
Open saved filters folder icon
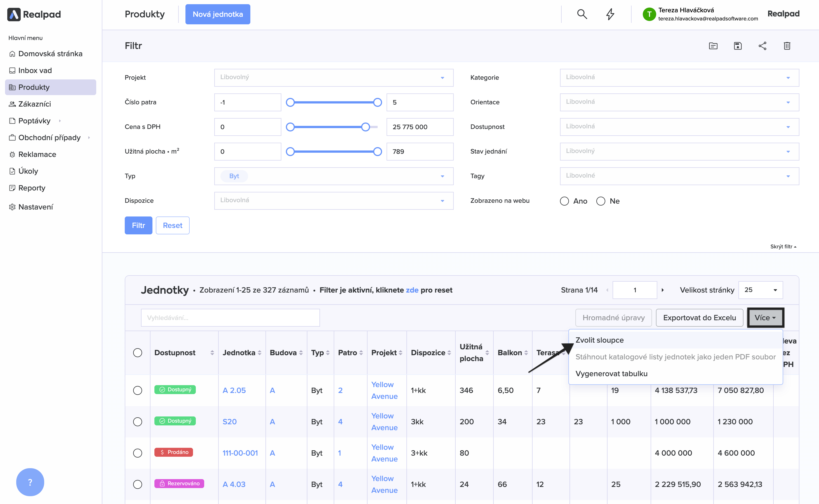(x=713, y=46)
